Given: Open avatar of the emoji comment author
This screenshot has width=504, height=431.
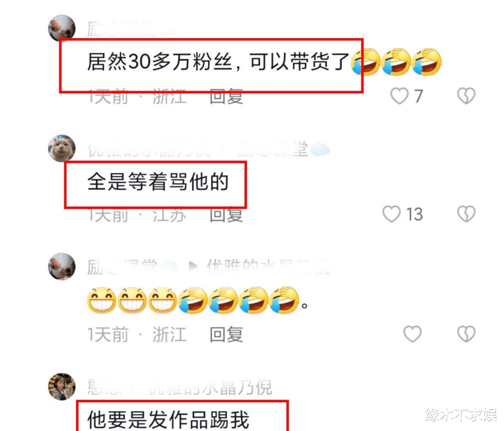Looking at the screenshot, I should (x=62, y=266).
